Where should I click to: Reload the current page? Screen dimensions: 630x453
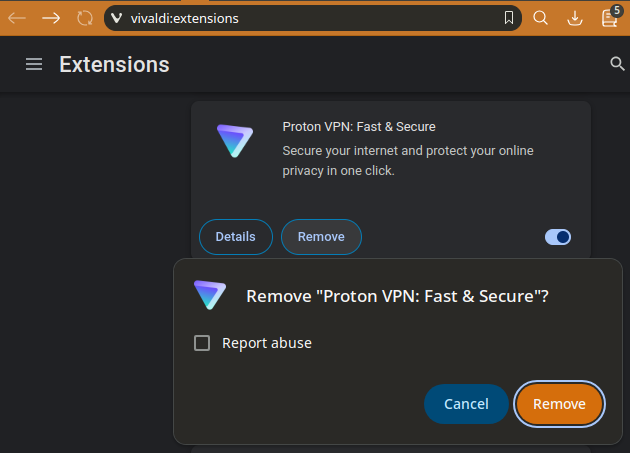point(85,18)
